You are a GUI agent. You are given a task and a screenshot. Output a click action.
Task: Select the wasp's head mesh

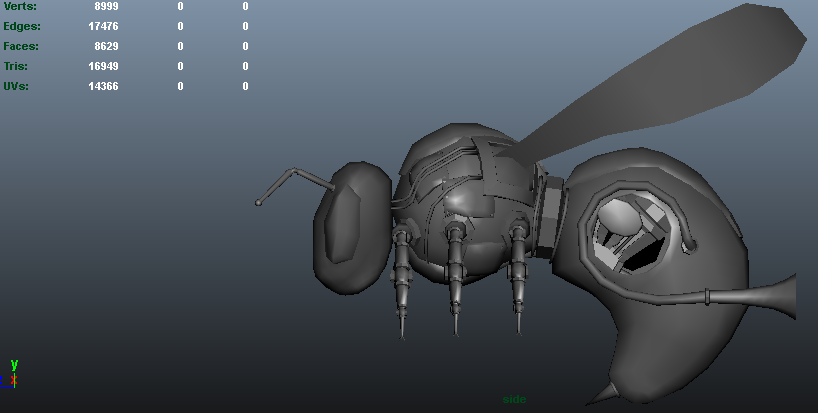[x=353, y=228]
